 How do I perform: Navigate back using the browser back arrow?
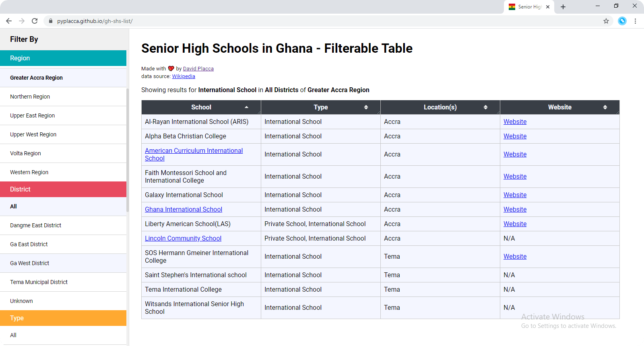pyautogui.click(x=9, y=21)
